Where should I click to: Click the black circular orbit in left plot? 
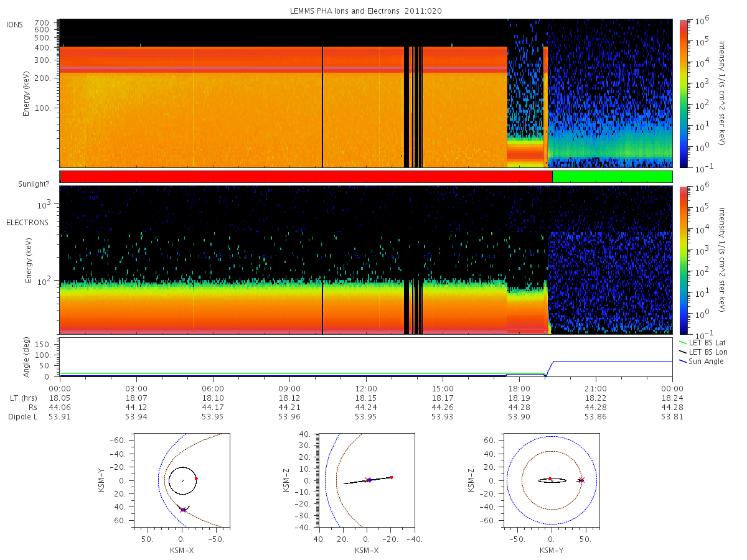coord(182,480)
